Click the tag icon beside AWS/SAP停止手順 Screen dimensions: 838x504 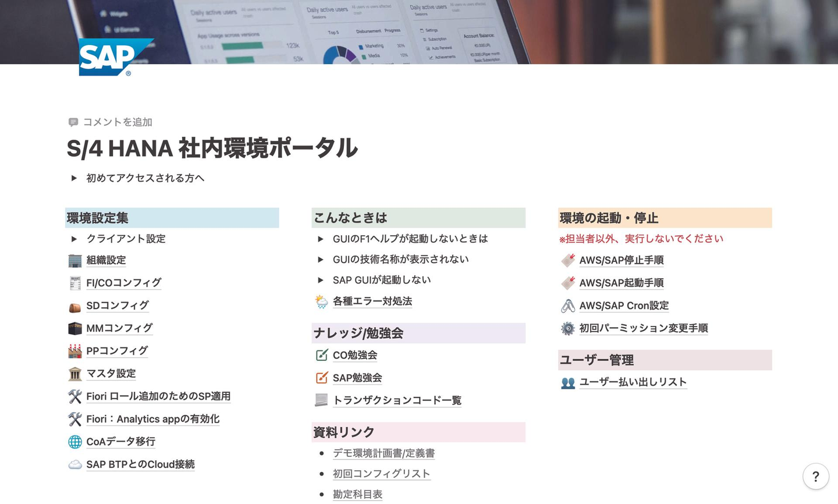(568, 261)
